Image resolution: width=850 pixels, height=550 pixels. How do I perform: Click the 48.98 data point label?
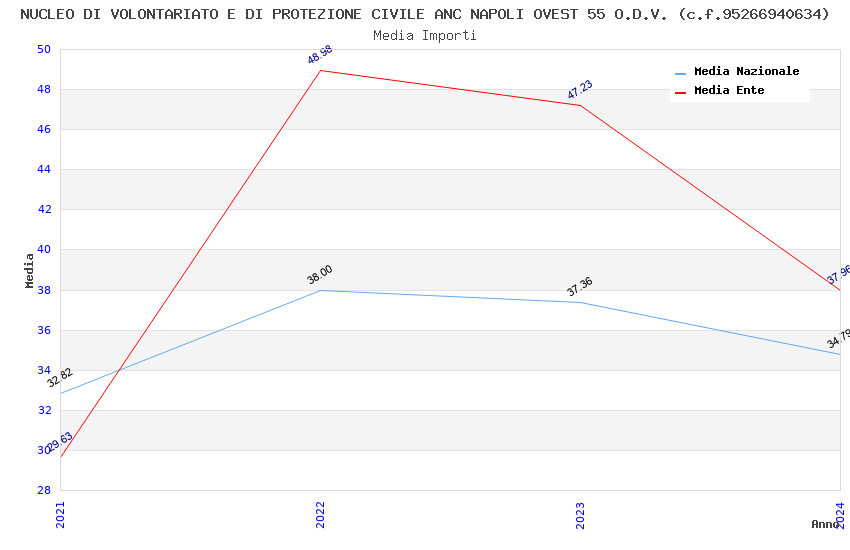[x=320, y=55]
